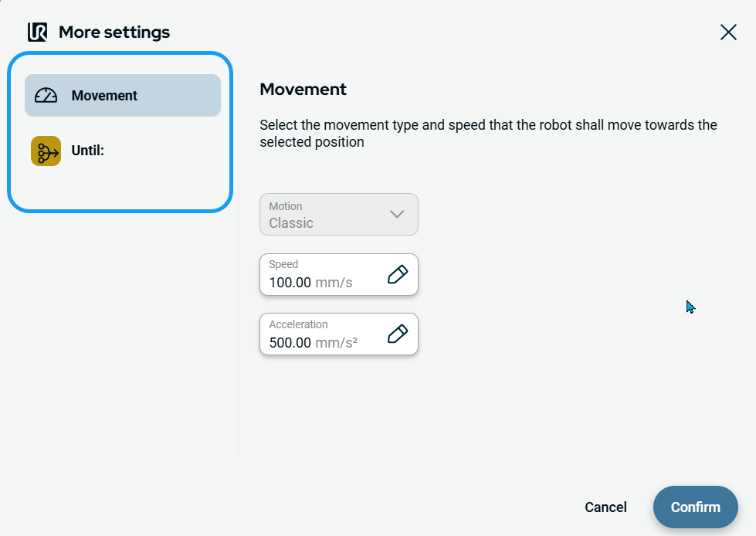Edit the Acceleration 500.00 mm/s² value
Image resolution: width=756 pixels, height=536 pixels.
click(313, 343)
